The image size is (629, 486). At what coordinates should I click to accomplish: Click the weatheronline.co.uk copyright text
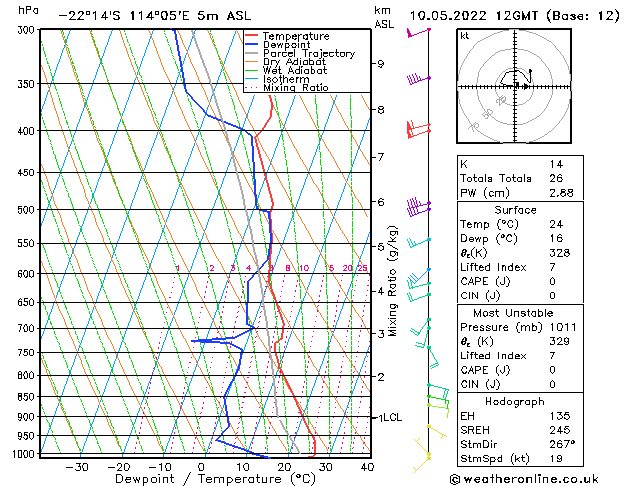click(524, 479)
